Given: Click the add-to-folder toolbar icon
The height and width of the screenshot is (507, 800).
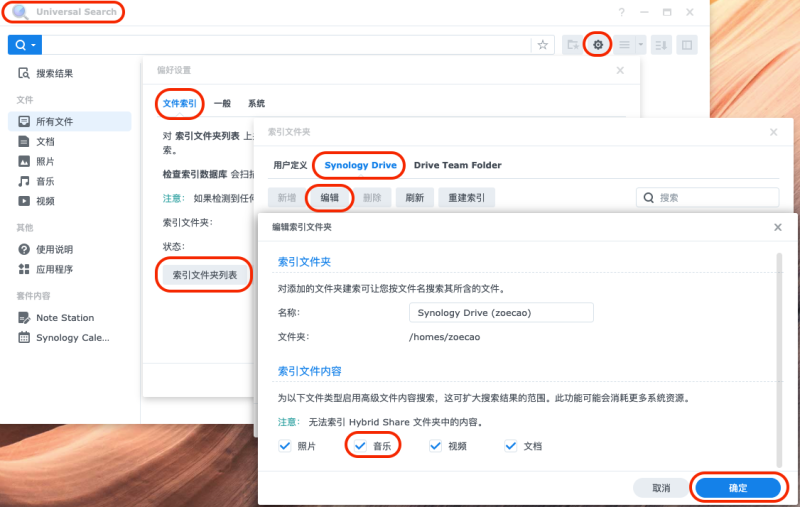Looking at the screenshot, I should coord(572,45).
